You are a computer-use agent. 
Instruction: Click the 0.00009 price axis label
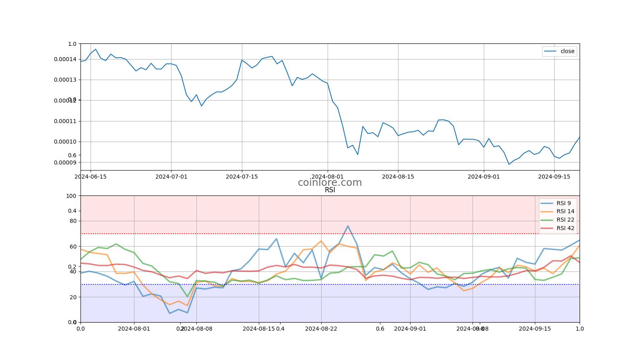[x=65, y=162]
